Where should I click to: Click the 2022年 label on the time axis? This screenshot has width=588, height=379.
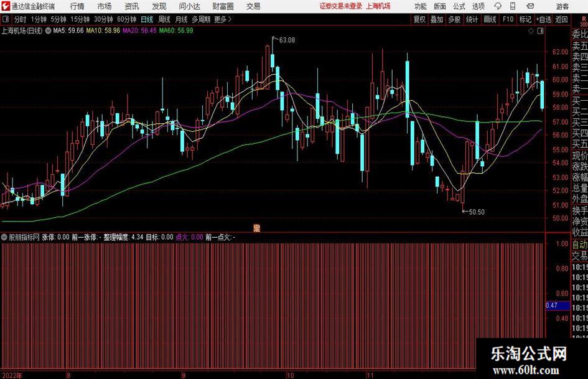[12, 375]
